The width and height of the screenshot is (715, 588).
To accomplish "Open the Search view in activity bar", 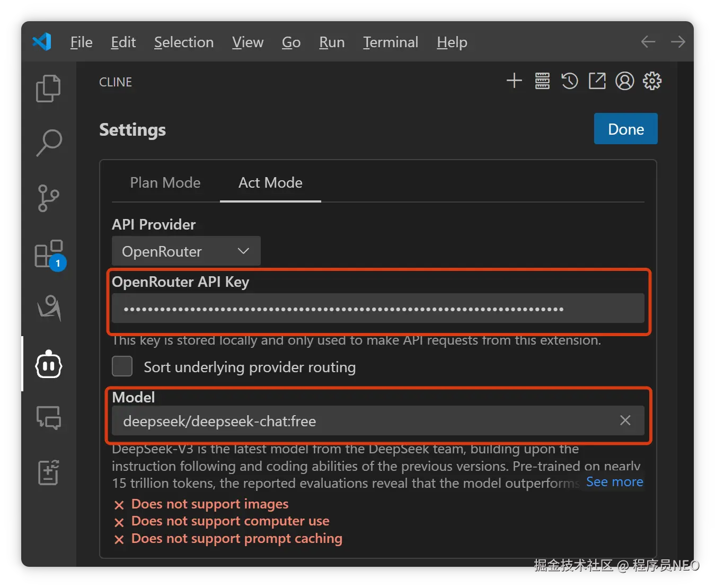I will [49, 143].
